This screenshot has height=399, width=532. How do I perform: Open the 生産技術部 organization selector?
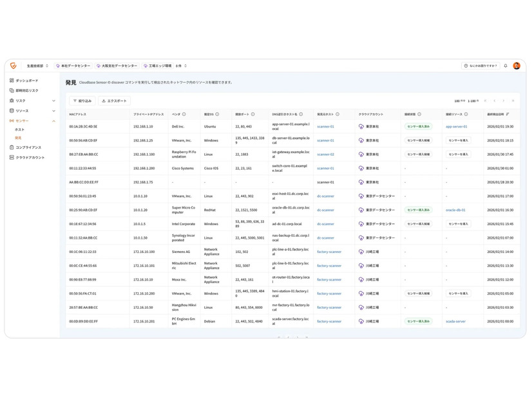(37, 66)
